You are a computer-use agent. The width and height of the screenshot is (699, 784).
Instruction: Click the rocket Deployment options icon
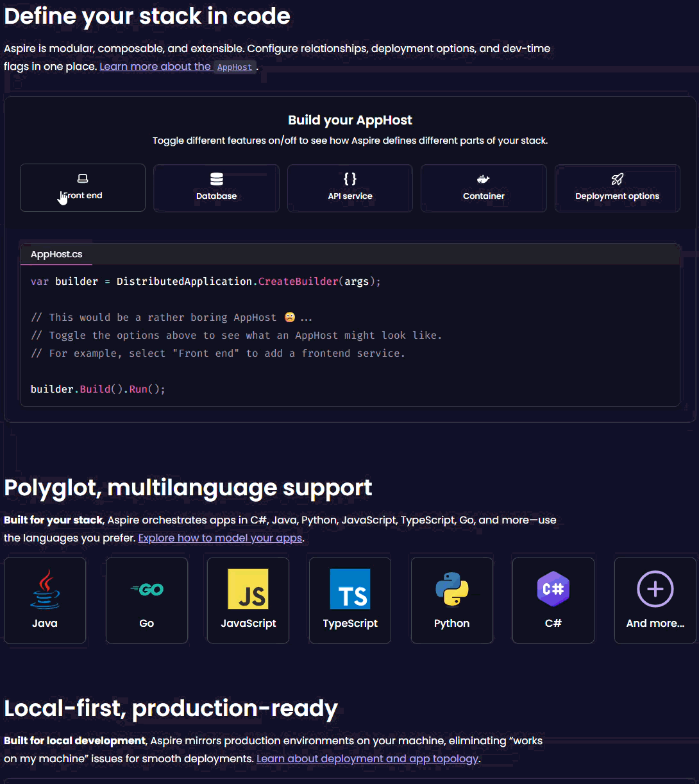coord(617,180)
